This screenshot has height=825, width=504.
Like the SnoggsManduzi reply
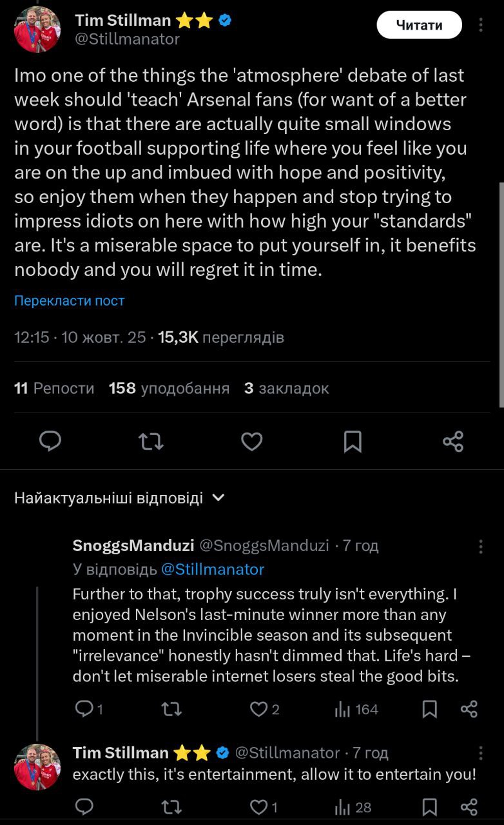click(x=258, y=709)
